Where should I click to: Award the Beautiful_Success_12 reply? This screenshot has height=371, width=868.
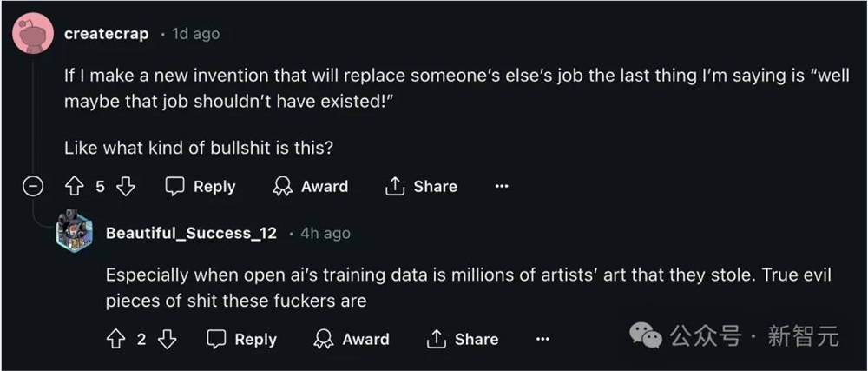pos(352,340)
